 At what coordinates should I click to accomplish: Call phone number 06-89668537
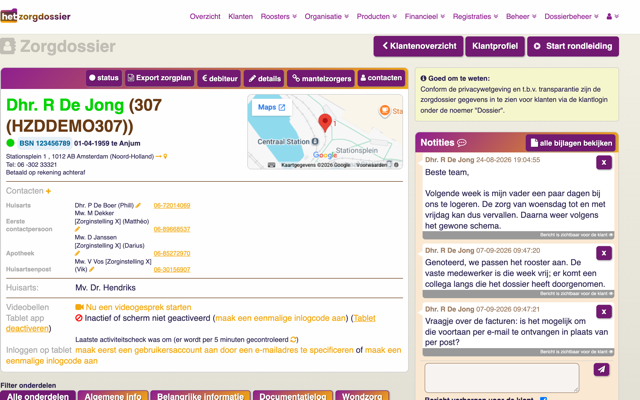click(x=172, y=229)
